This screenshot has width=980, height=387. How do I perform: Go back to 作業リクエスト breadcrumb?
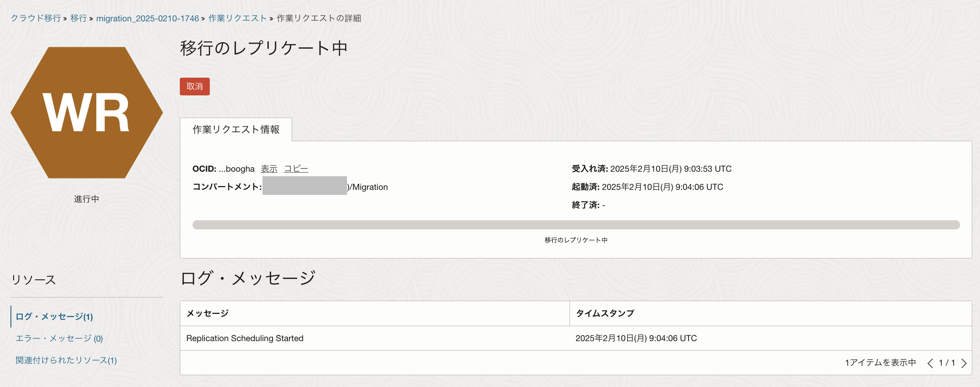pyautogui.click(x=237, y=18)
